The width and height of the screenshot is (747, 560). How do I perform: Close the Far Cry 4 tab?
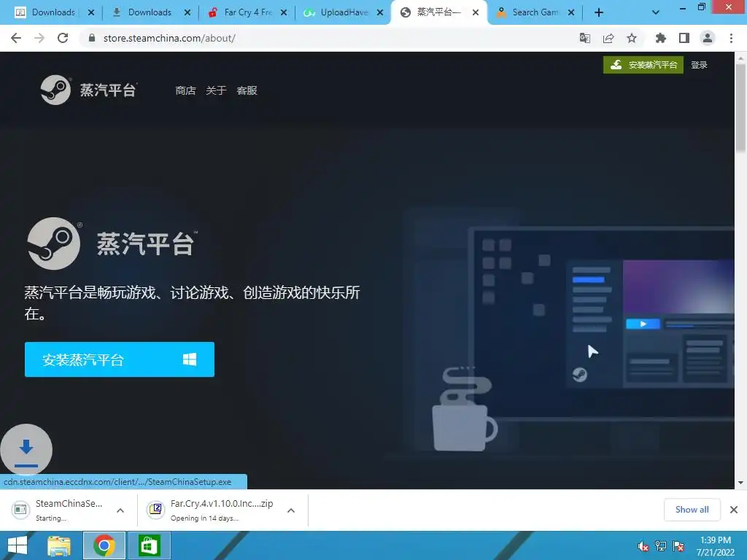click(284, 13)
